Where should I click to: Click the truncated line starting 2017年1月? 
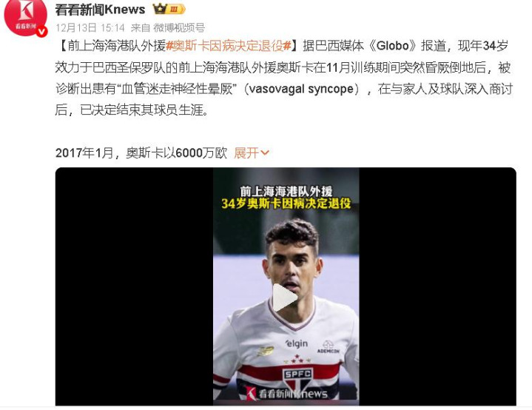coord(141,153)
